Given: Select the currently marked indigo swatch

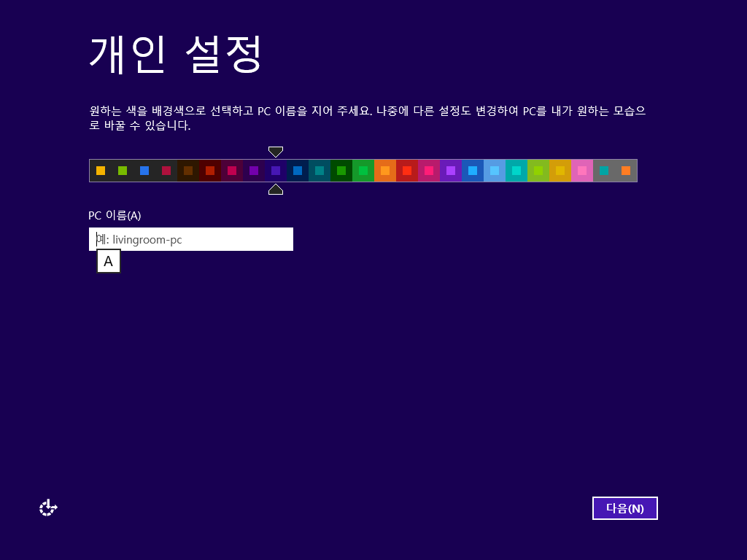Looking at the screenshot, I should click(276, 171).
